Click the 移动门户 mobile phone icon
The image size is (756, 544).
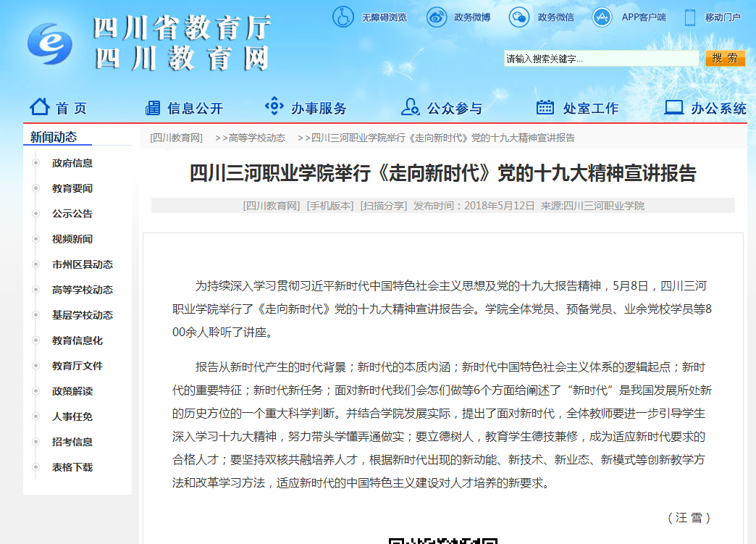(x=690, y=17)
